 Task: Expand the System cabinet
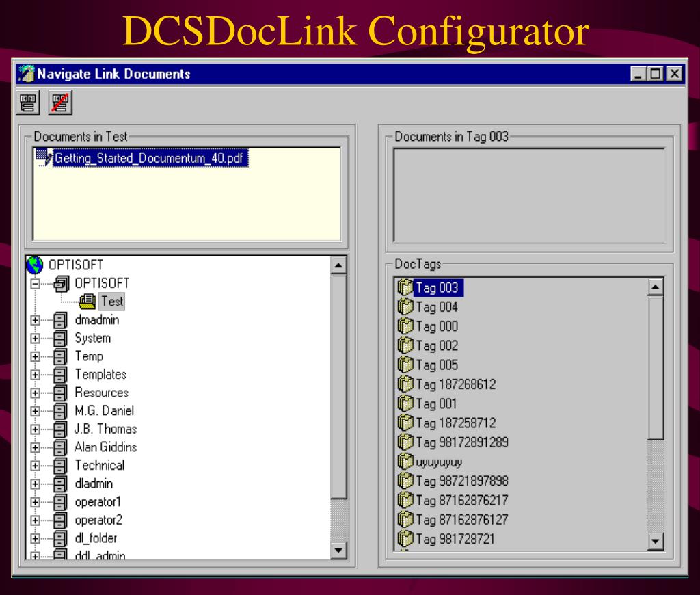[36, 339]
